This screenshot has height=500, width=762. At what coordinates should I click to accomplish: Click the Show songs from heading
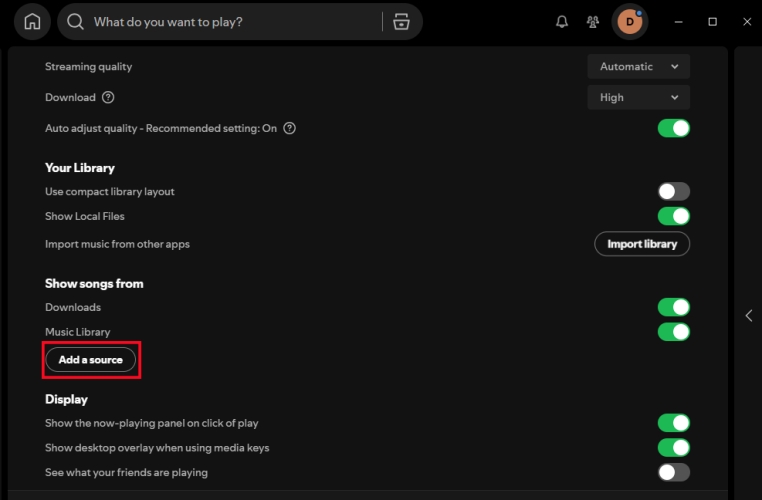tap(94, 284)
